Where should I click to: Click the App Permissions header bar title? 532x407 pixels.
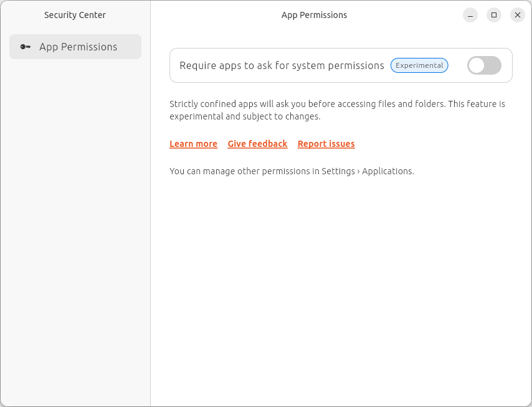(314, 15)
